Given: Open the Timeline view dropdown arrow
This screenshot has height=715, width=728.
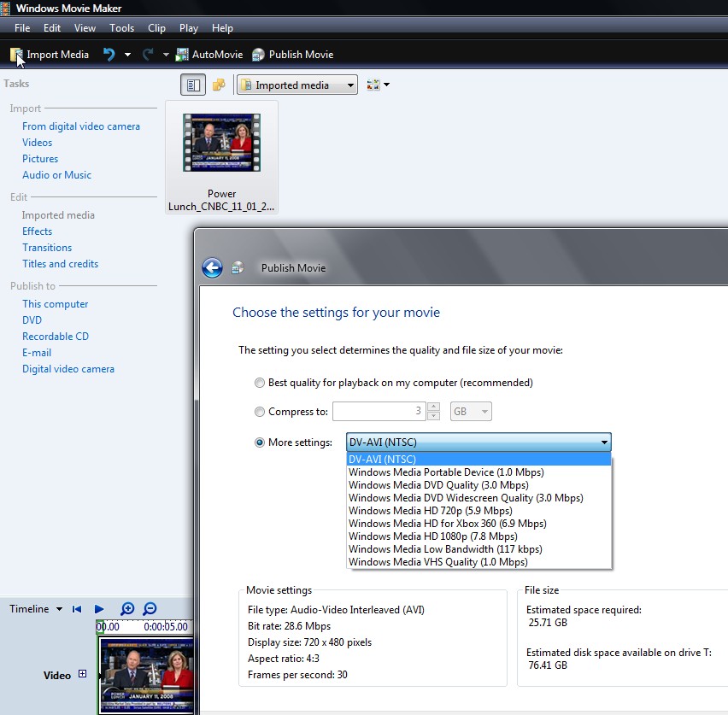Looking at the screenshot, I should [60, 609].
